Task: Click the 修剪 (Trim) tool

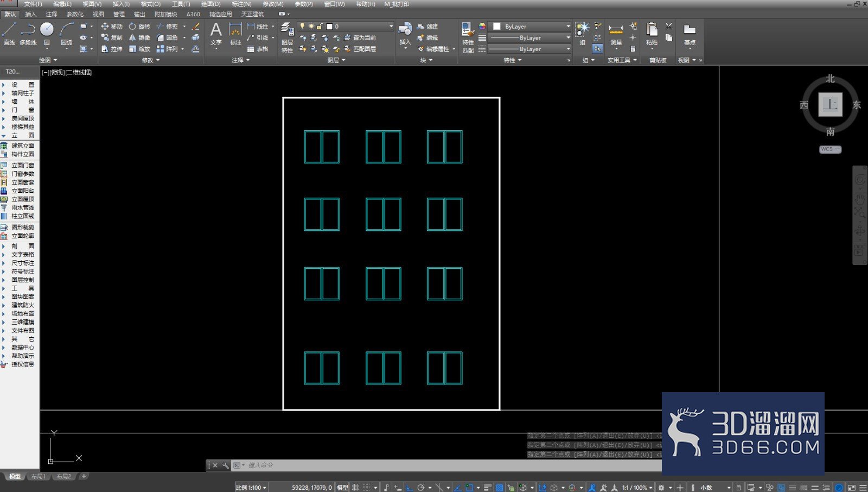Action: click(x=167, y=26)
